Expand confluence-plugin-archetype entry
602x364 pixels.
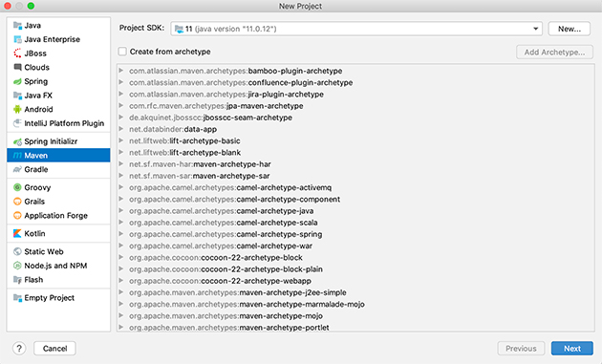pos(121,82)
